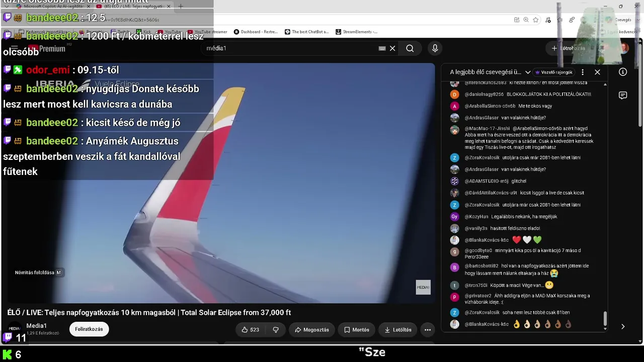Click the Media1 watermark on video

pos(423,287)
